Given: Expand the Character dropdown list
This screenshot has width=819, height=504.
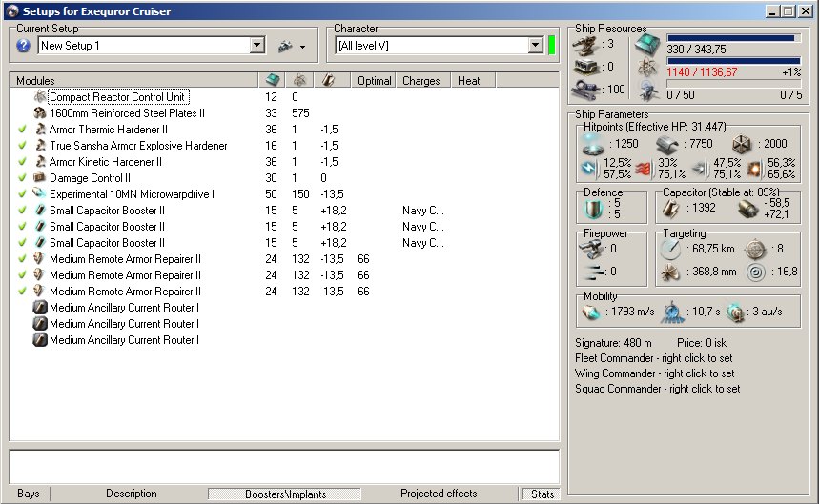Looking at the screenshot, I should coord(535,46).
